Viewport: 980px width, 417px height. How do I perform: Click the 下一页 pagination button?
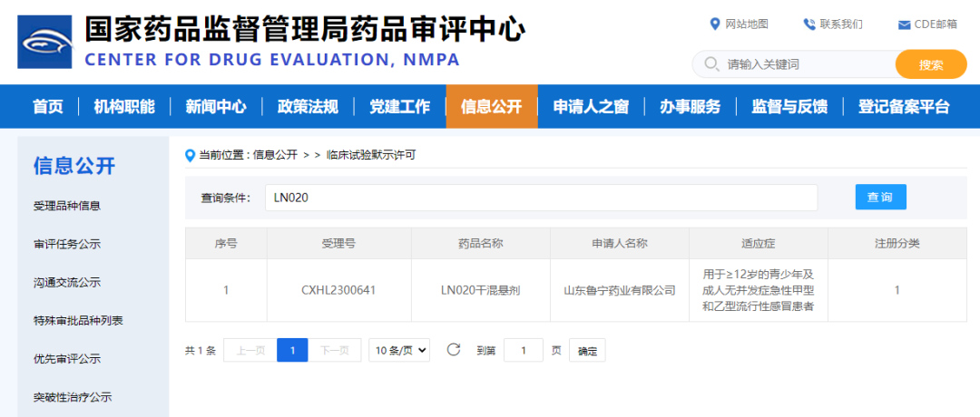click(335, 350)
